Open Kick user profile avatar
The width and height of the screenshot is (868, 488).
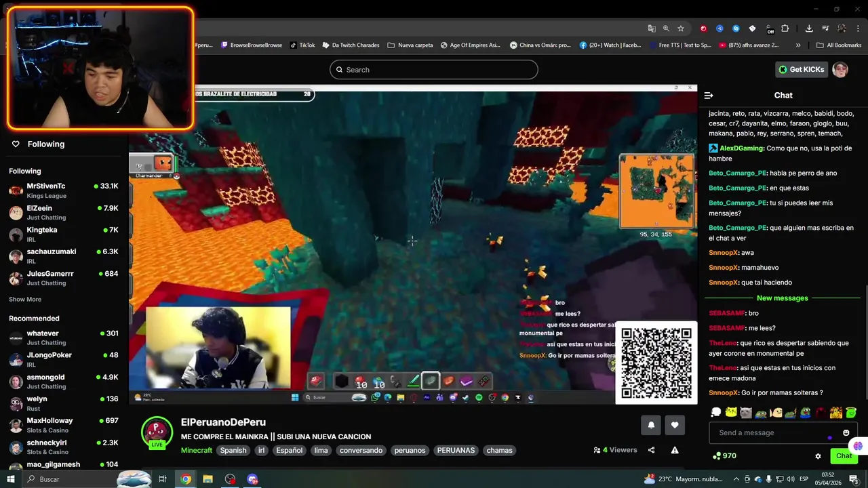(840, 70)
